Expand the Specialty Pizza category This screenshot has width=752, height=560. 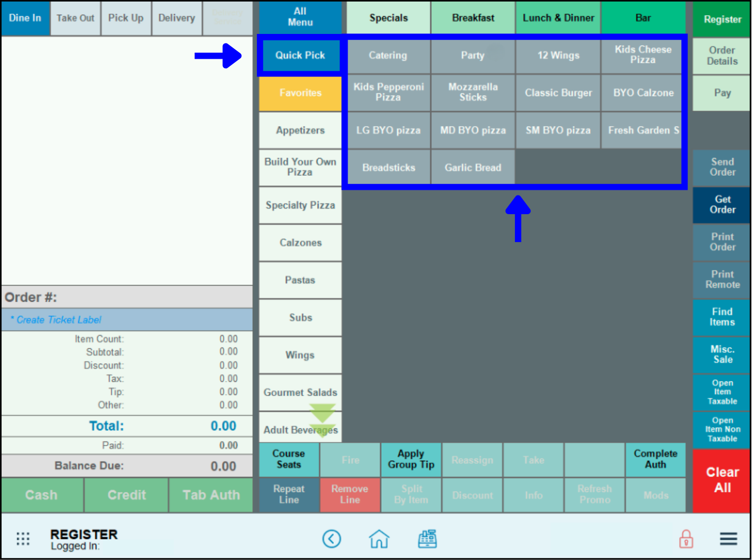pyautogui.click(x=300, y=206)
